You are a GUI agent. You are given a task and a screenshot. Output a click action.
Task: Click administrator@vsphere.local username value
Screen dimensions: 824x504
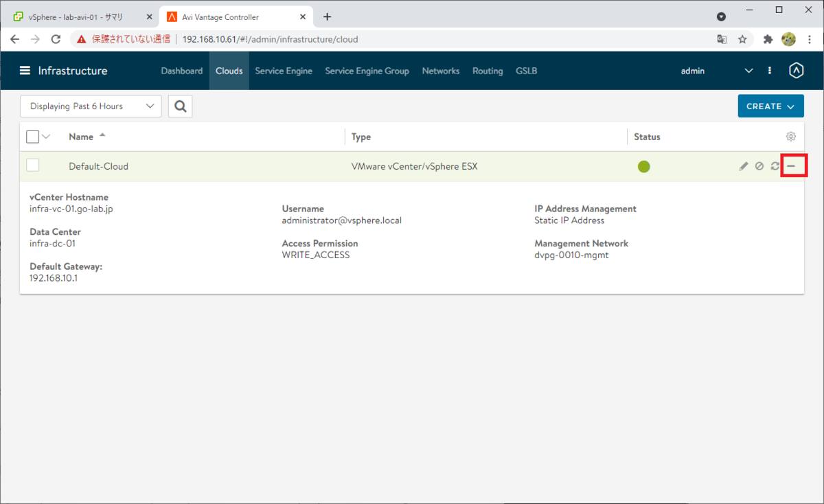[342, 220]
